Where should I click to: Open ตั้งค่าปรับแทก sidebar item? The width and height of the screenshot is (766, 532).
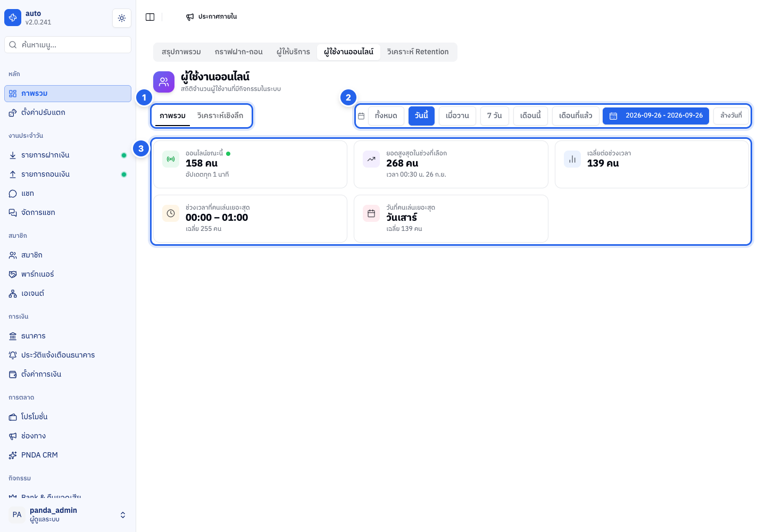(68, 113)
